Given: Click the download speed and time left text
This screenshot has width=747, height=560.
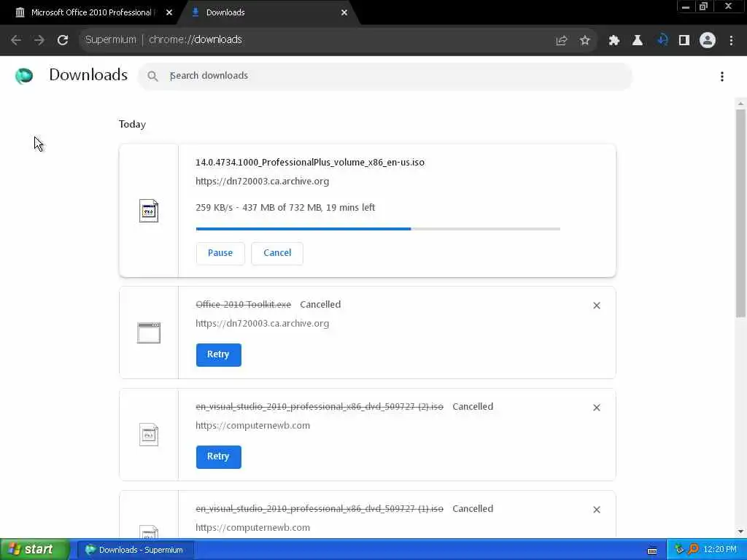Looking at the screenshot, I should pyautogui.click(x=285, y=208).
